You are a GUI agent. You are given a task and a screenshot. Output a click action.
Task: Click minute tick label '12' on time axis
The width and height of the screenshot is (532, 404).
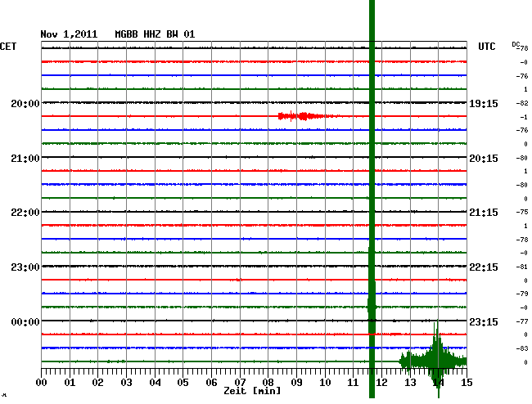point(381,383)
